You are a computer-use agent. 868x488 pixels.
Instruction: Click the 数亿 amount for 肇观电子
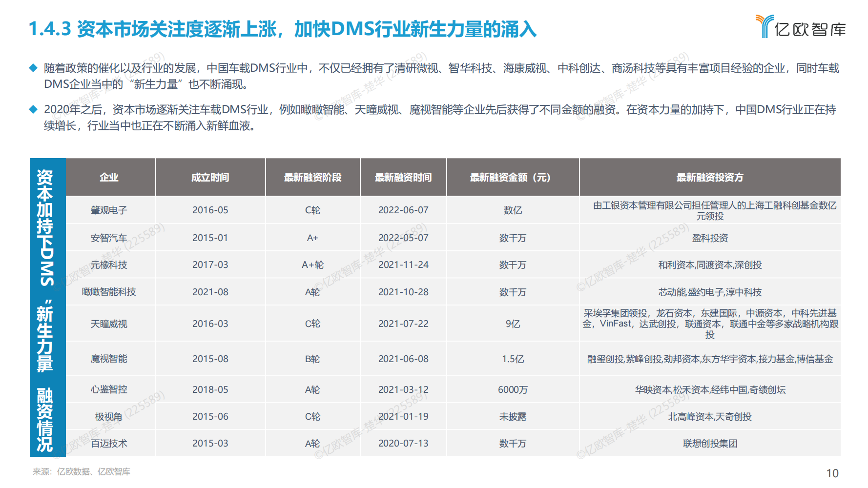click(x=513, y=210)
